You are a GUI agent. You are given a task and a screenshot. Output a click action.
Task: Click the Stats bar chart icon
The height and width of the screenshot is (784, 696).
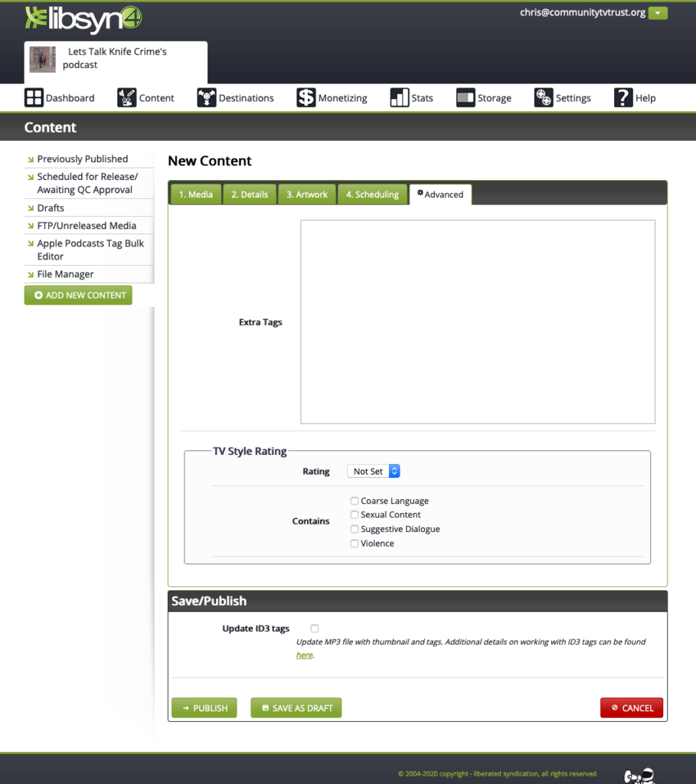tap(399, 97)
